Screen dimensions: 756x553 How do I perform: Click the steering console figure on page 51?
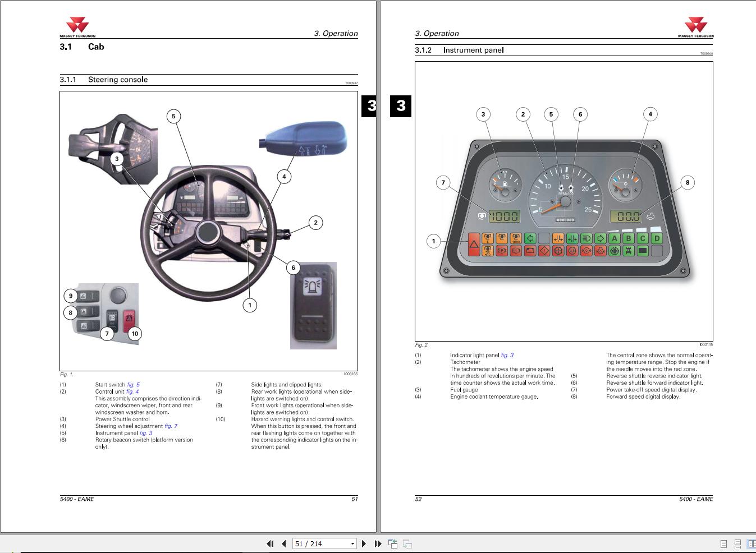pyautogui.click(x=209, y=231)
